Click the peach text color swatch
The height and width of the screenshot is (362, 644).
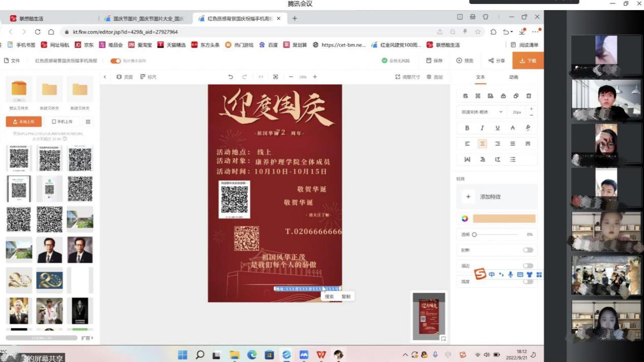coord(504,218)
